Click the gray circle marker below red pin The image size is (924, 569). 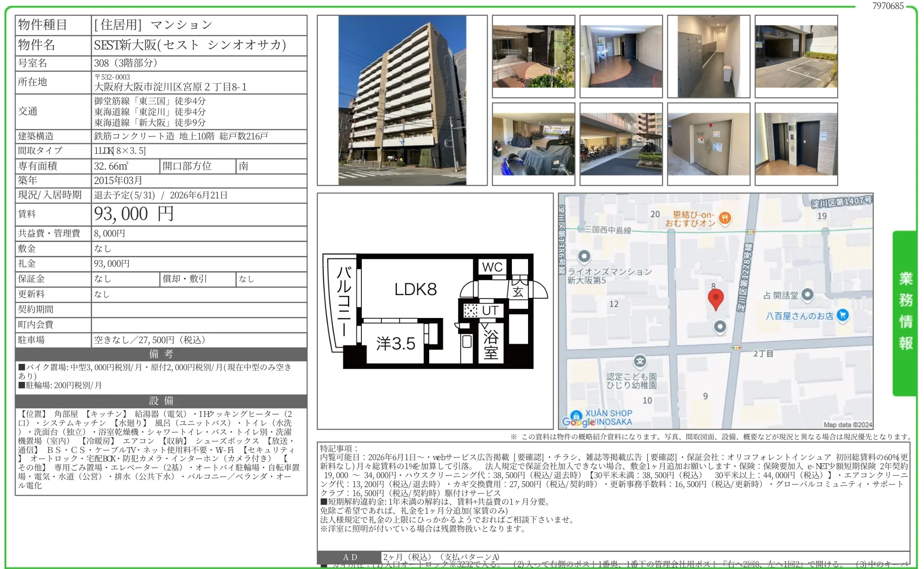point(720,327)
